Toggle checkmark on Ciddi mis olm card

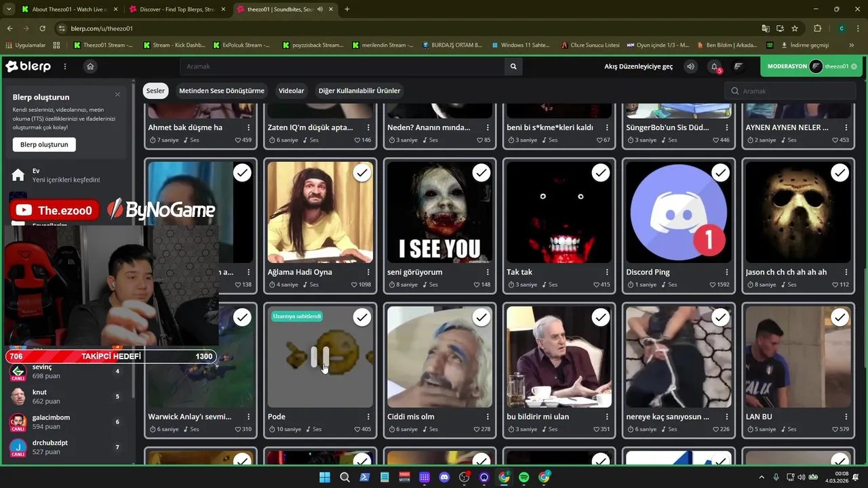click(x=481, y=317)
